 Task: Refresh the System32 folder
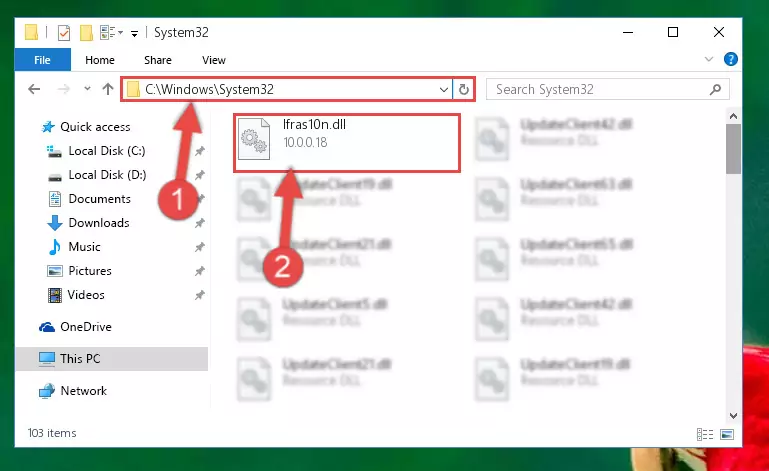pyautogui.click(x=463, y=89)
